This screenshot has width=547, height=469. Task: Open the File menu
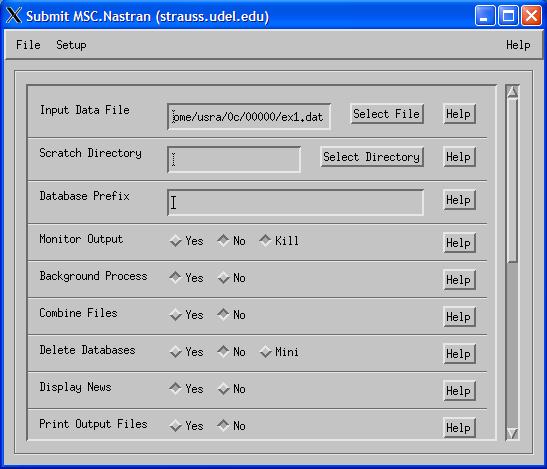pos(28,45)
